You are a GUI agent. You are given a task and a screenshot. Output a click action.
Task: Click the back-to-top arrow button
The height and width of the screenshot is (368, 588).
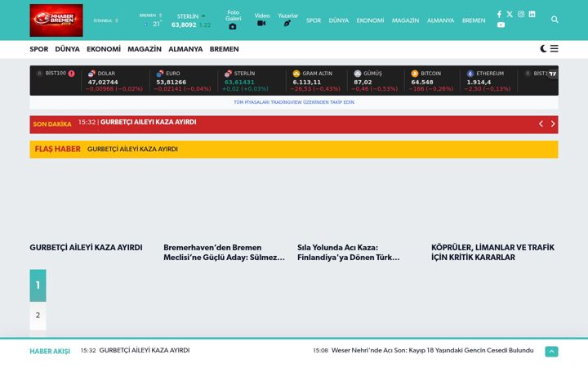551,352
